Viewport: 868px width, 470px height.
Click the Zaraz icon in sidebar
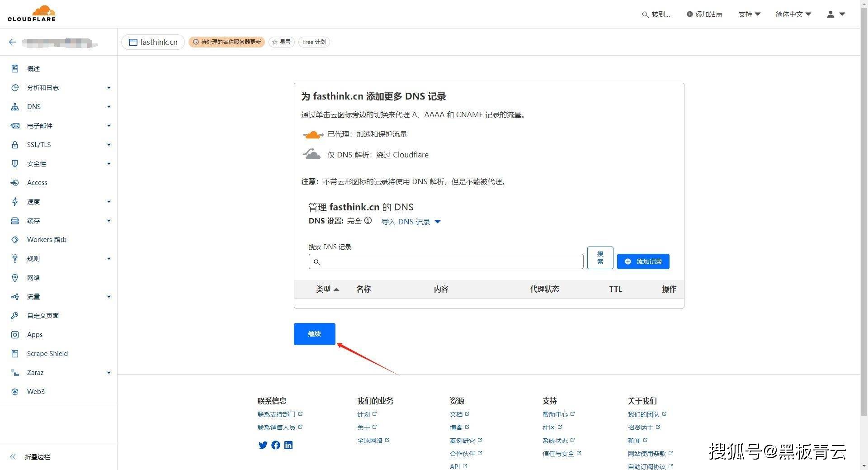15,373
